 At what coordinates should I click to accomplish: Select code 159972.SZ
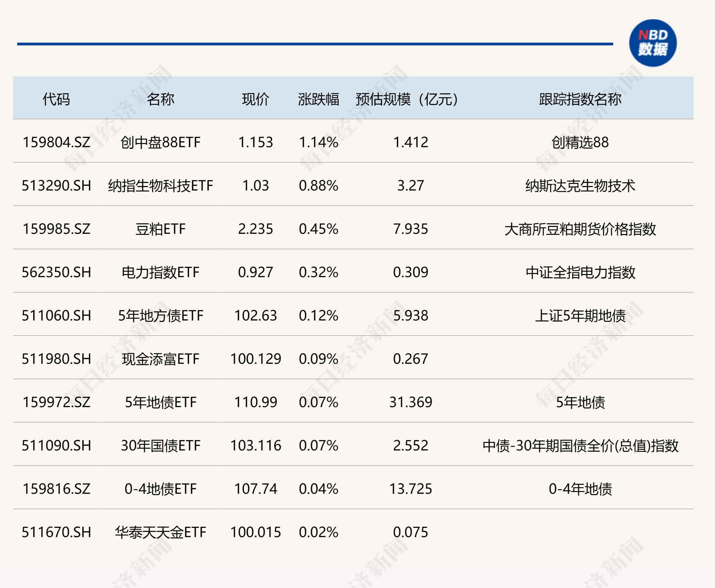click(x=56, y=402)
